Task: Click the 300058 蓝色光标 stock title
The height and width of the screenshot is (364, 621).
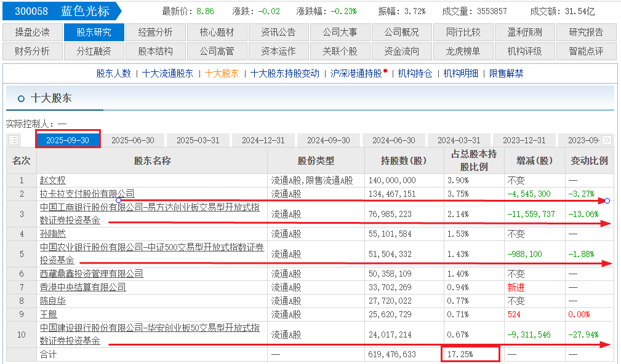Action: 62,10
